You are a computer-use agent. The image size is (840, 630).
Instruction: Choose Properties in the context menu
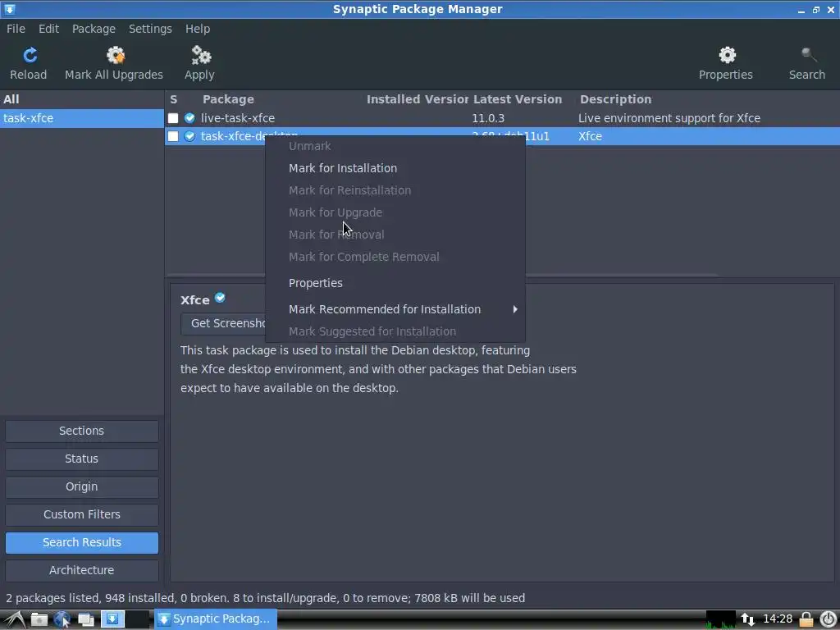[x=395, y=283]
